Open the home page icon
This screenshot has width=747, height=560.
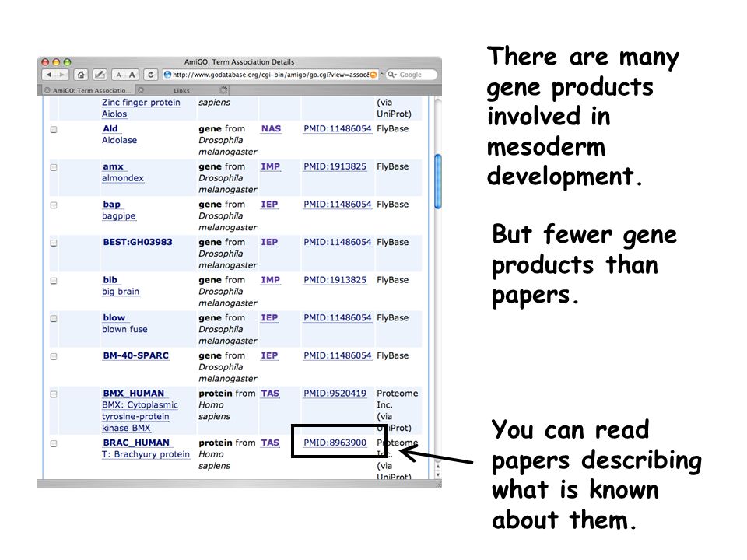[x=81, y=75]
